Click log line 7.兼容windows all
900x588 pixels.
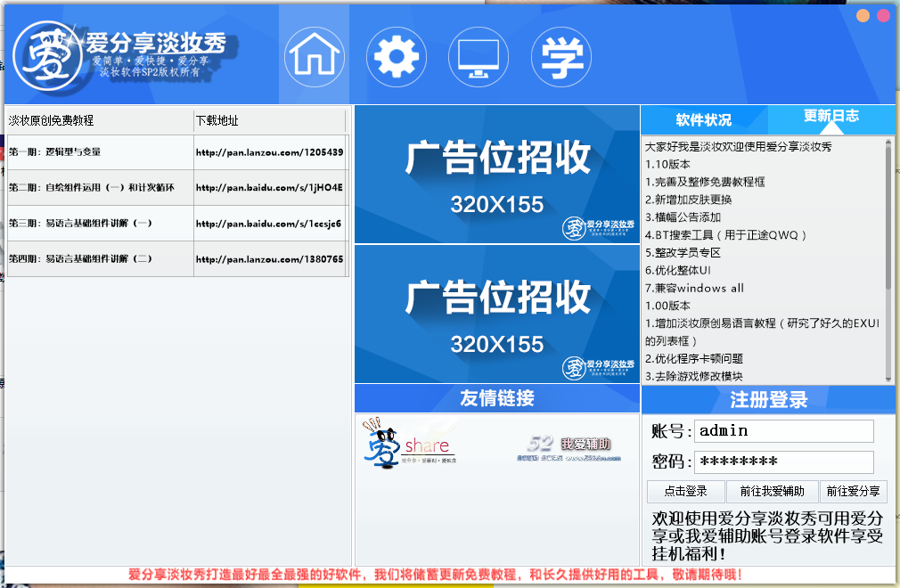click(x=694, y=288)
